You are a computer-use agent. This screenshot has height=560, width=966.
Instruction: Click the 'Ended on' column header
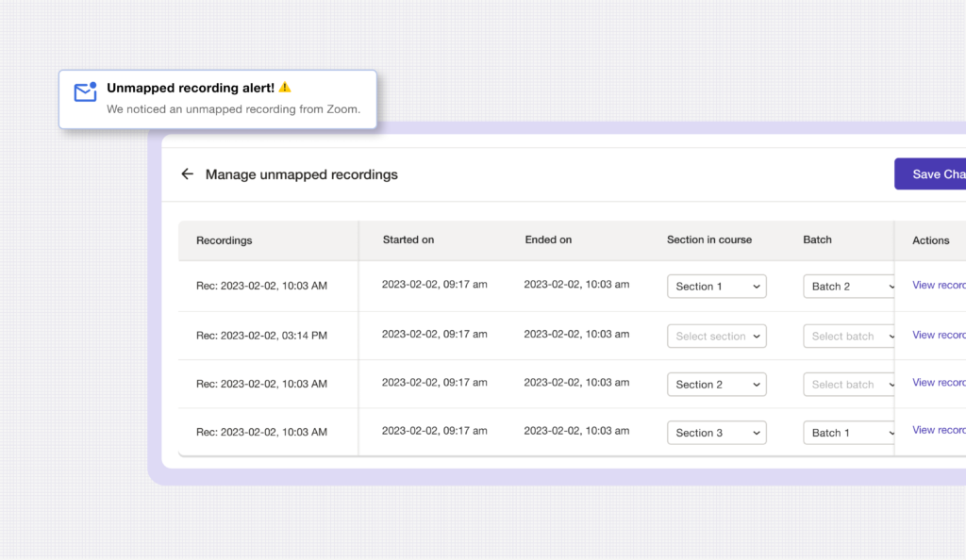click(548, 239)
